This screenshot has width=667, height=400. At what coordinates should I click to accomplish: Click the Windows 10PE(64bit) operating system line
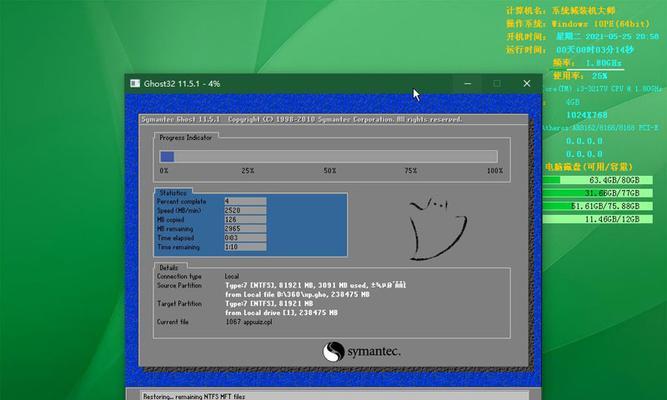tap(578, 24)
